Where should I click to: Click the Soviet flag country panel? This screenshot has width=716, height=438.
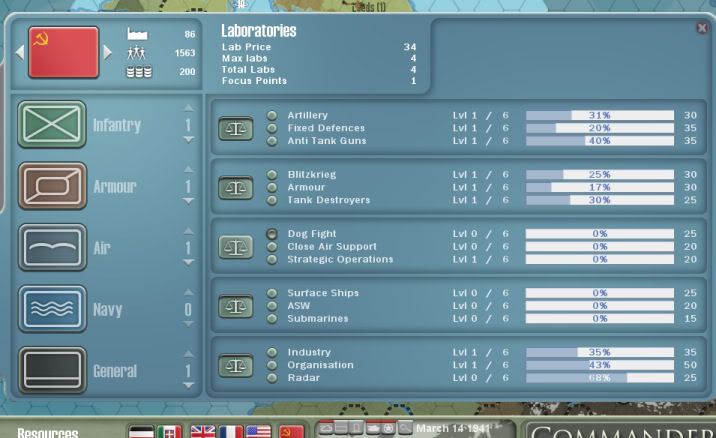click(x=64, y=52)
